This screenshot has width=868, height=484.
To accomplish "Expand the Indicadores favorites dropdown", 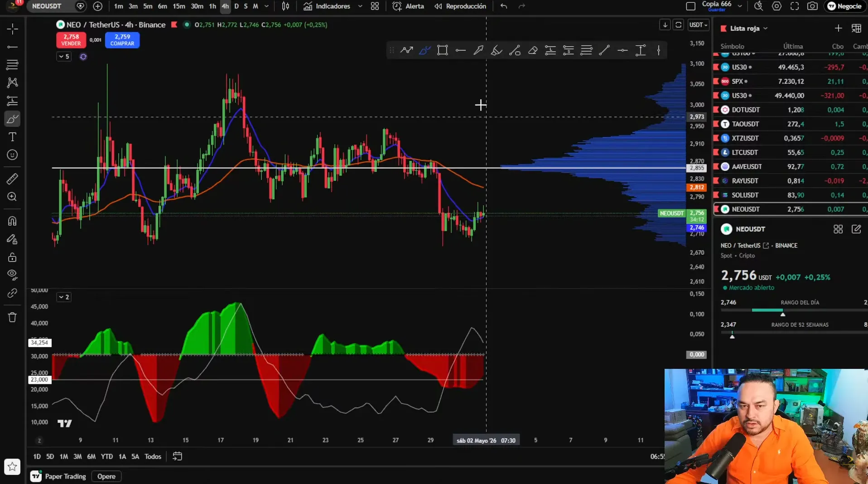I will coord(360,6).
